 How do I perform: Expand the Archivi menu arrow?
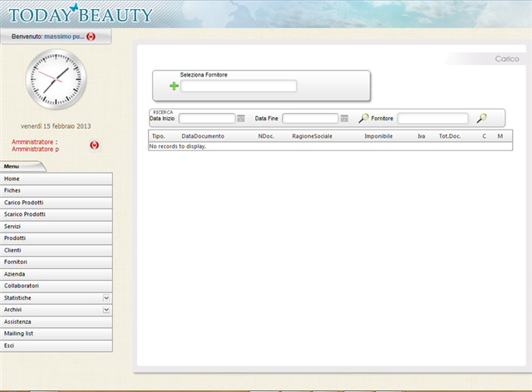click(106, 310)
